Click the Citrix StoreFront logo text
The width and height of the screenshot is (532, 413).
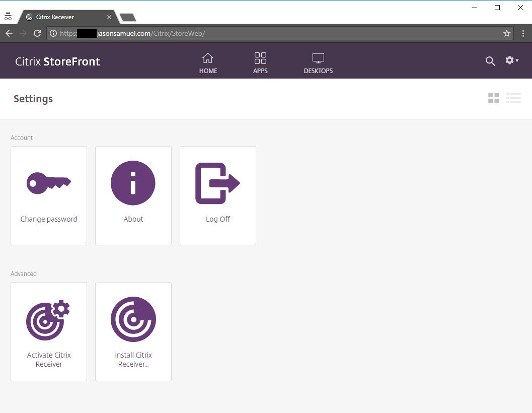pyautogui.click(x=57, y=61)
